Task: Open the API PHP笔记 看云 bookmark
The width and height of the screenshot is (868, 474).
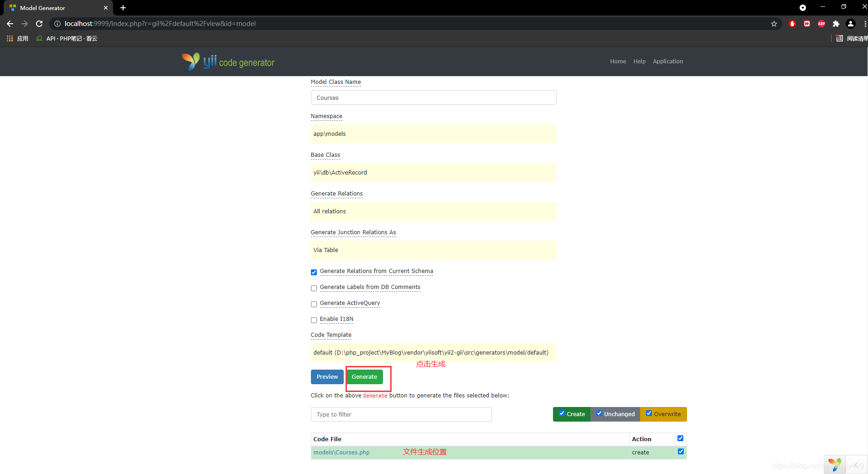Action: click(x=67, y=38)
